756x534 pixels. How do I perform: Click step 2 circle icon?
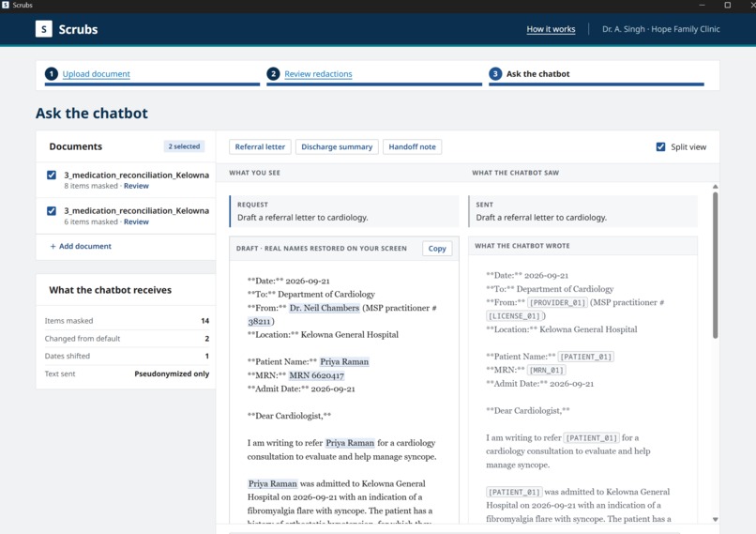click(x=273, y=74)
